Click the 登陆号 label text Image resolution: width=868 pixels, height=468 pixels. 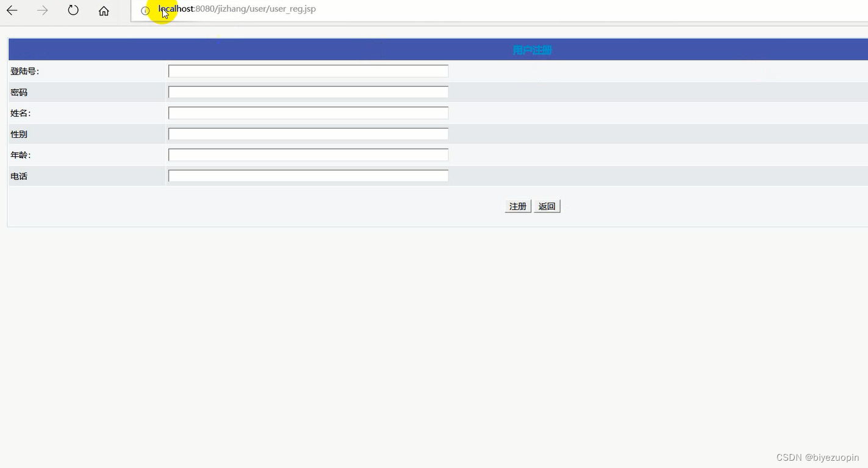(x=24, y=71)
